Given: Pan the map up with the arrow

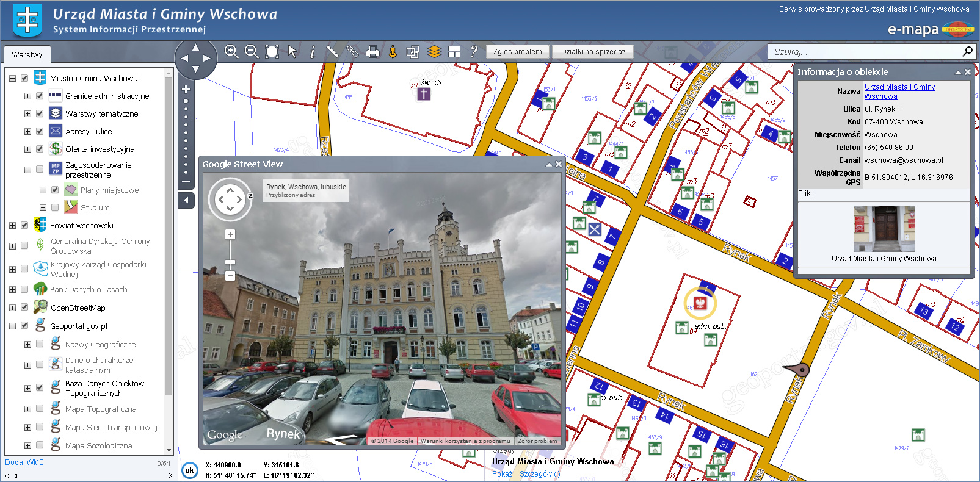Looking at the screenshot, I should [x=195, y=47].
